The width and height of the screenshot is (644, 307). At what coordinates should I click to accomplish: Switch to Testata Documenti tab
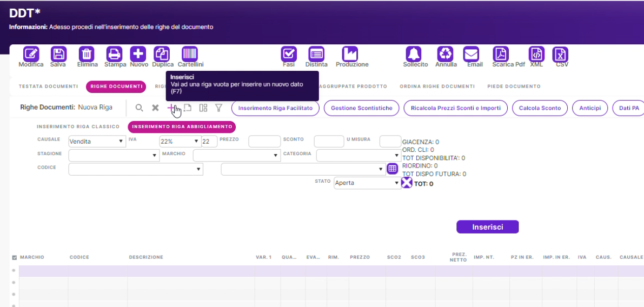pos(48,86)
